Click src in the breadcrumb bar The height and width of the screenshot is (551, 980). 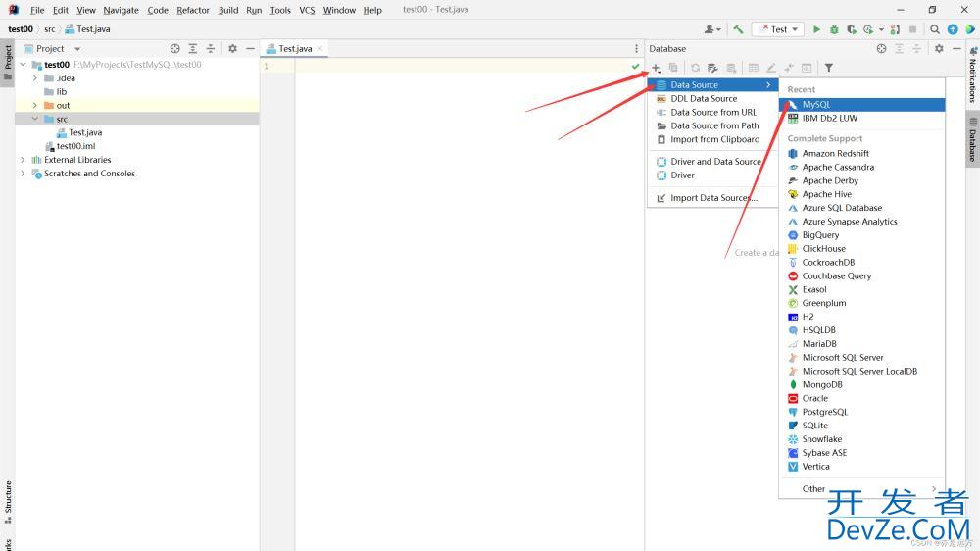[49, 29]
